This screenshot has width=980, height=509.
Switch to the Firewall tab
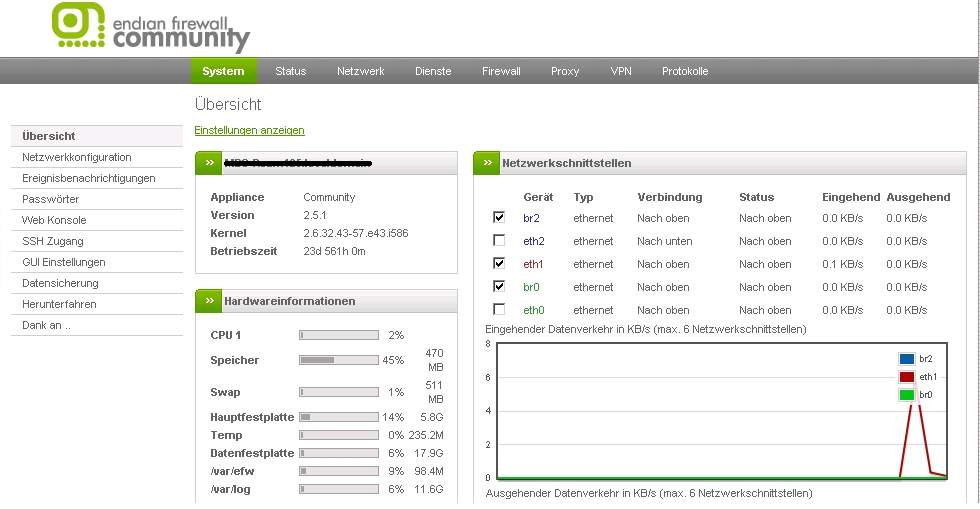point(501,71)
